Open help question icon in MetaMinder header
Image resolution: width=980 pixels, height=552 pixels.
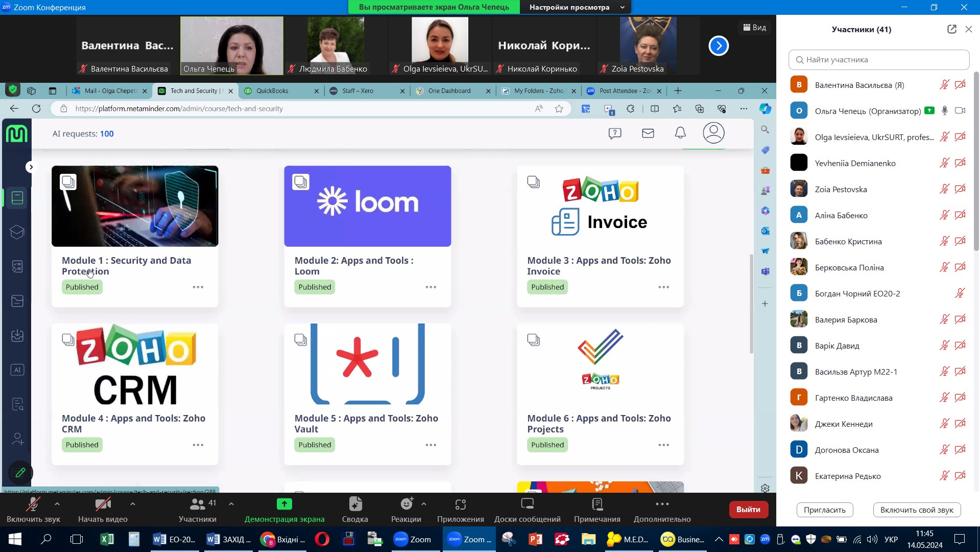pyautogui.click(x=615, y=134)
